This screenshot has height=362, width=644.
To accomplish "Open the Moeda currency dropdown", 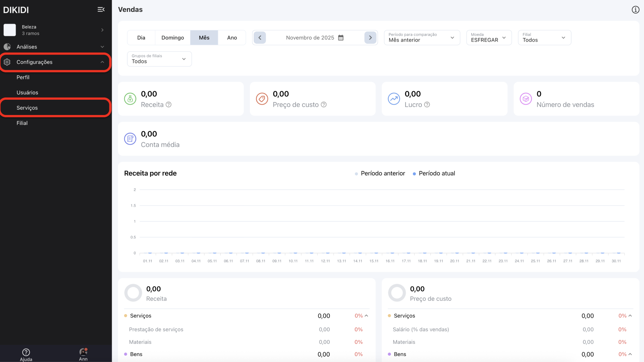I will click(489, 38).
